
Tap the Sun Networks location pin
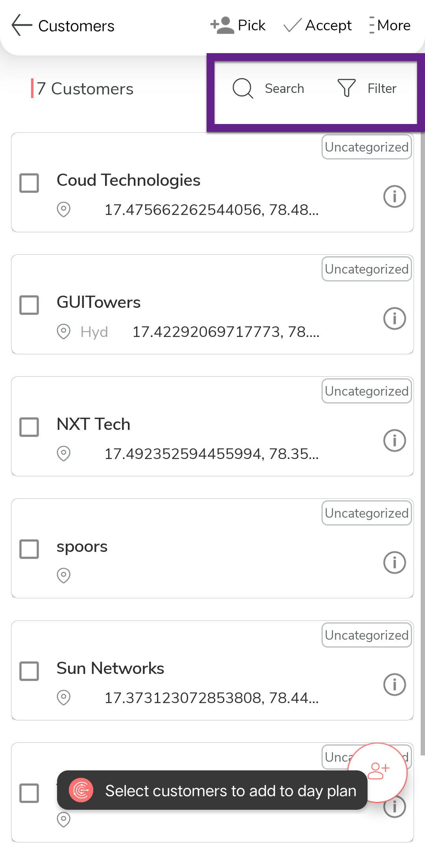(x=63, y=698)
